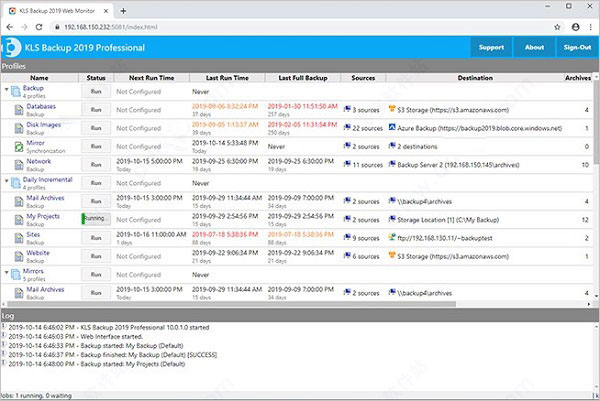
Task: Open the Website profile link
Action: pyautogui.click(x=38, y=253)
